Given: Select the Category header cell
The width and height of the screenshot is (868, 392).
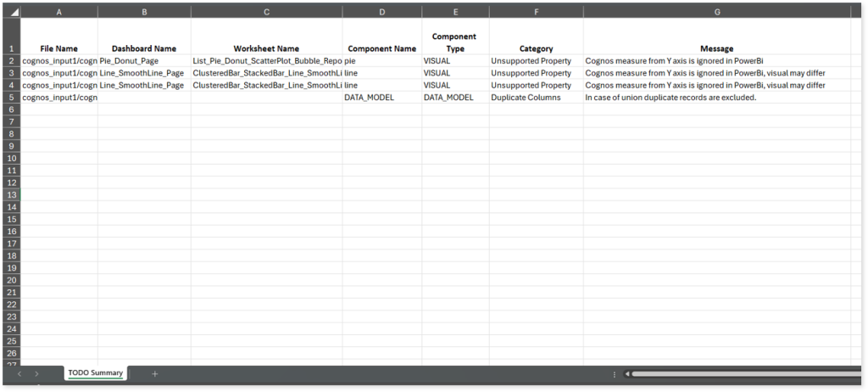Looking at the screenshot, I should point(536,48).
